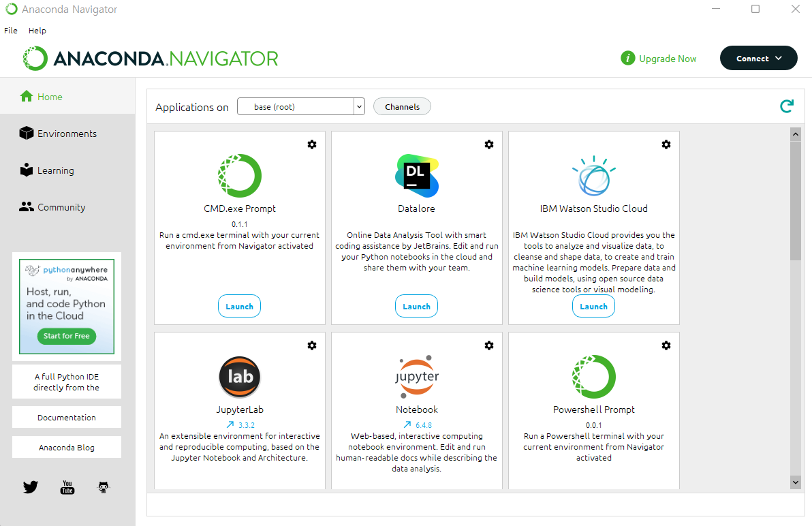Click JupyterLab update arrow icon beside 3.3.2

pyautogui.click(x=230, y=425)
